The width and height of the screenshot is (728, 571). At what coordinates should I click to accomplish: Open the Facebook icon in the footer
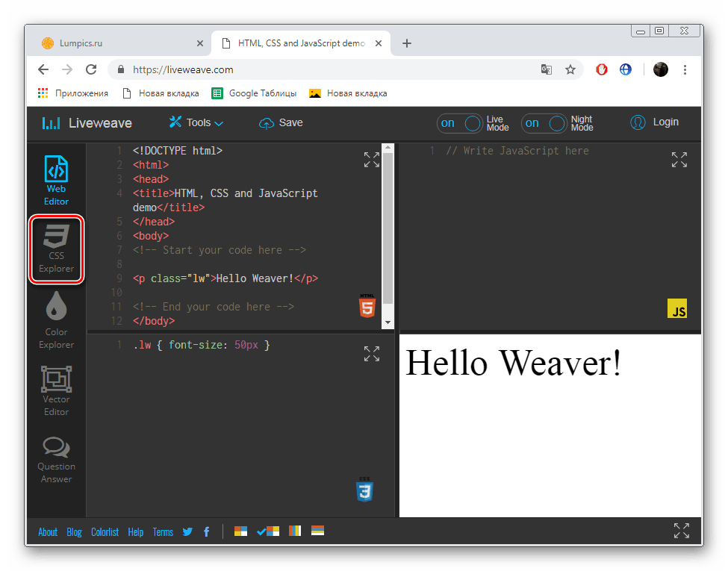(206, 531)
